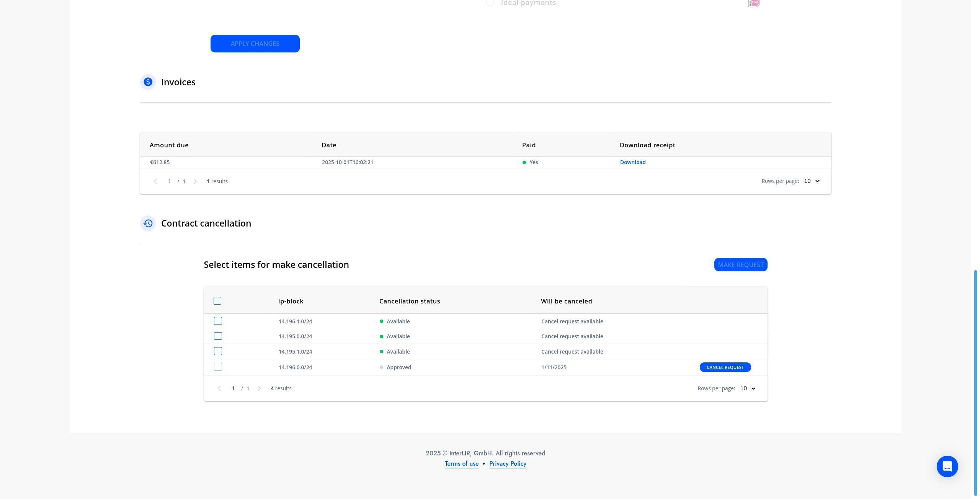This screenshot has height=499, width=980.
Task: Click the iDEAL payments logo icon
Action: (x=754, y=3)
